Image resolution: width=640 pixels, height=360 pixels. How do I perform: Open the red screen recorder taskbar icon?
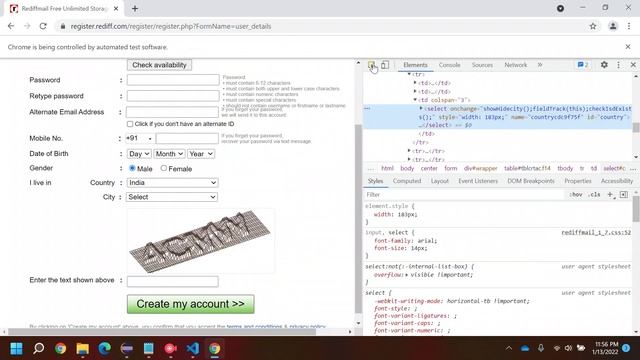171,349
